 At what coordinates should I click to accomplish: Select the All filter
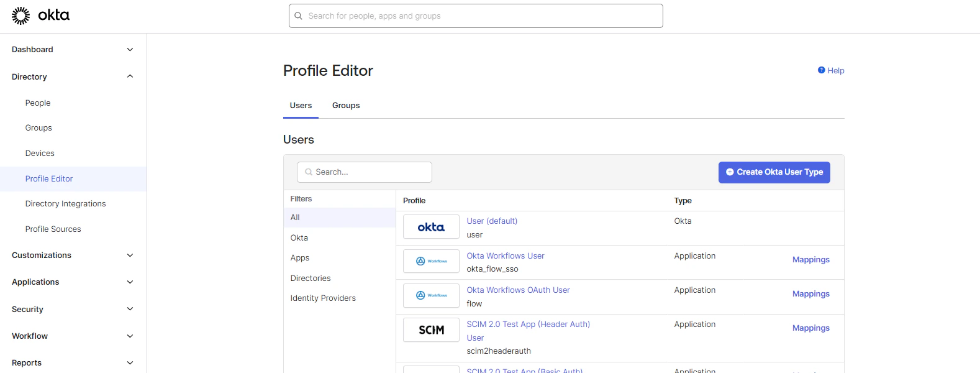click(x=340, y=218)
